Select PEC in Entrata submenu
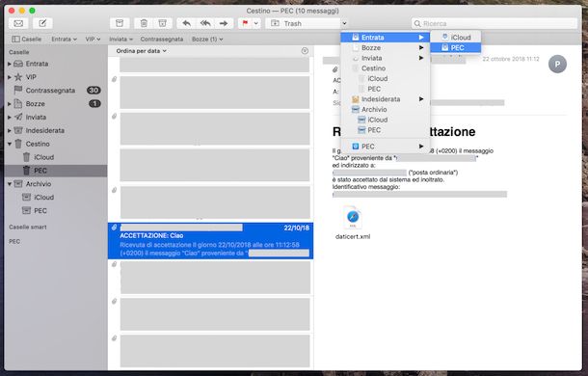 coord(456,47)
